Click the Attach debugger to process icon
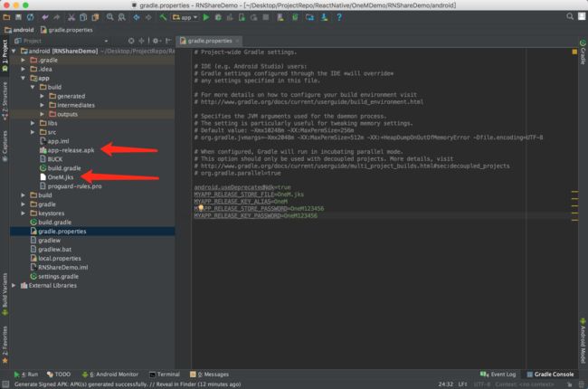The width and height of the screenshot is (588, 389). pyautogui.click(x=242, y=17)
